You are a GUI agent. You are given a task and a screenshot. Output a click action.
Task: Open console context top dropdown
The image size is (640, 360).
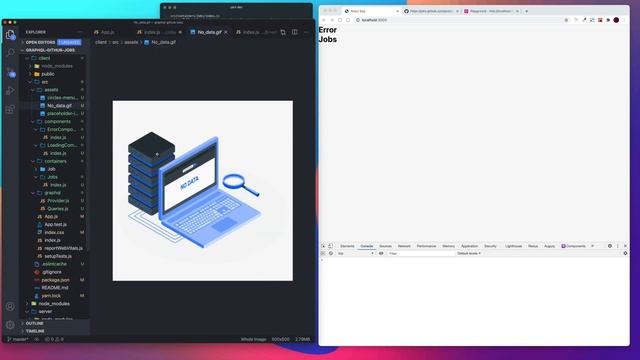[x=355, y=253]
